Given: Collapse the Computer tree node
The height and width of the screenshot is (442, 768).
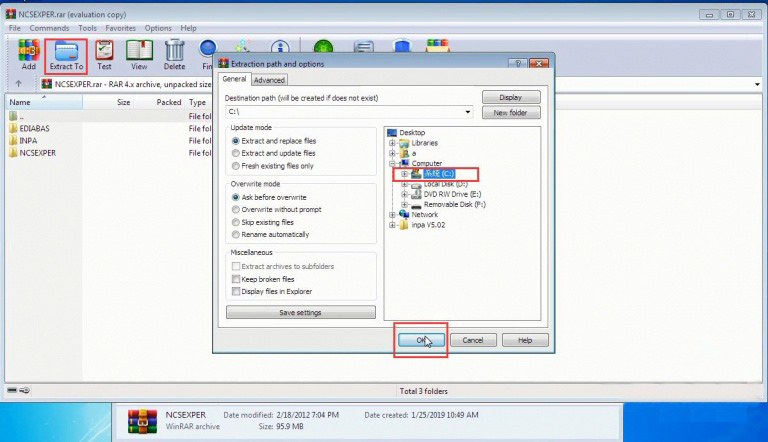Looking at the screenshot, I should [x=392, y=163].
